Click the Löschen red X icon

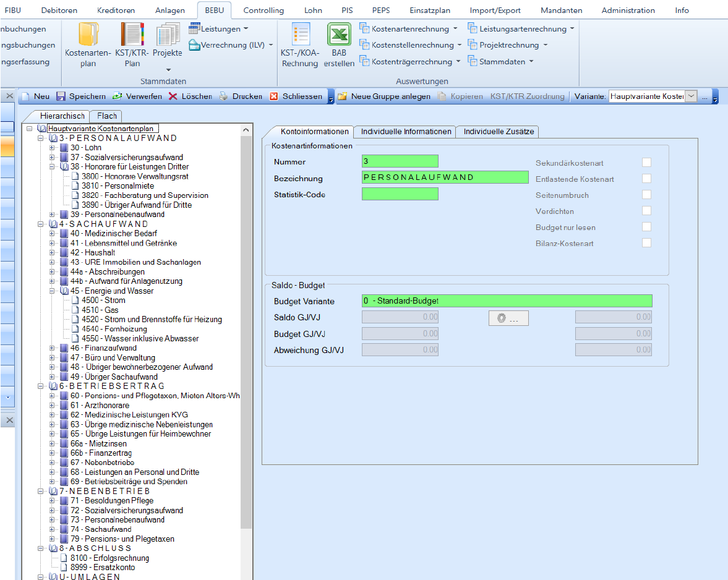tap(173, 96)
